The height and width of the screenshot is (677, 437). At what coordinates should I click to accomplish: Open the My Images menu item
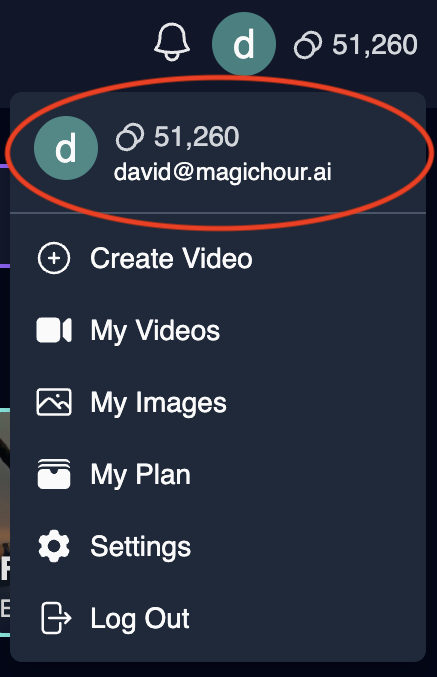click(x=218, y=402)
